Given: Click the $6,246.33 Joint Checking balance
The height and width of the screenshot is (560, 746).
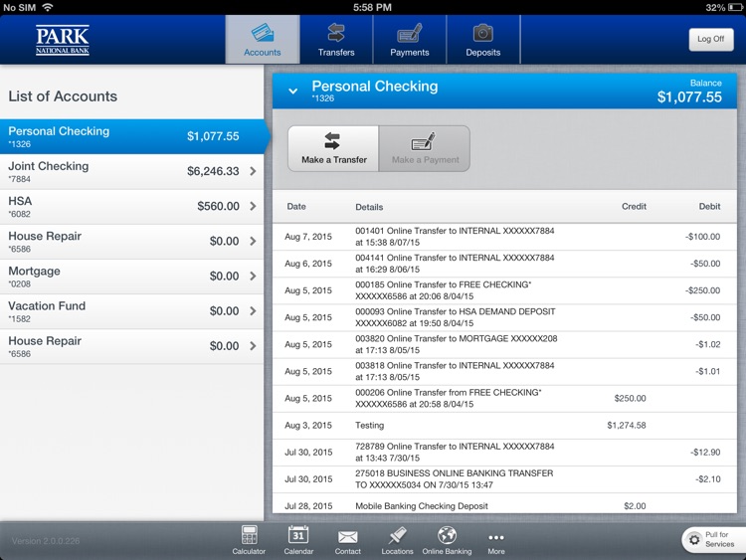Looking at the screenshot, I should coord(213,171).
